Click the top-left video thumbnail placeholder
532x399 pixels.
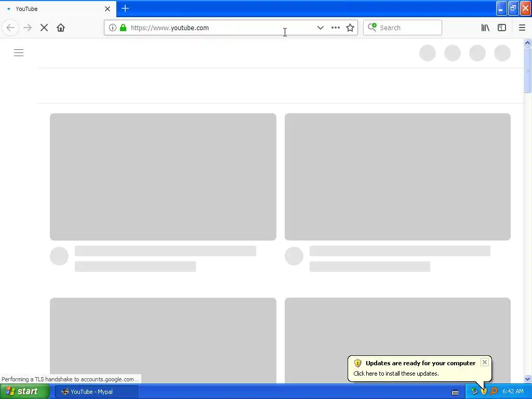click(x=163, y=177)
